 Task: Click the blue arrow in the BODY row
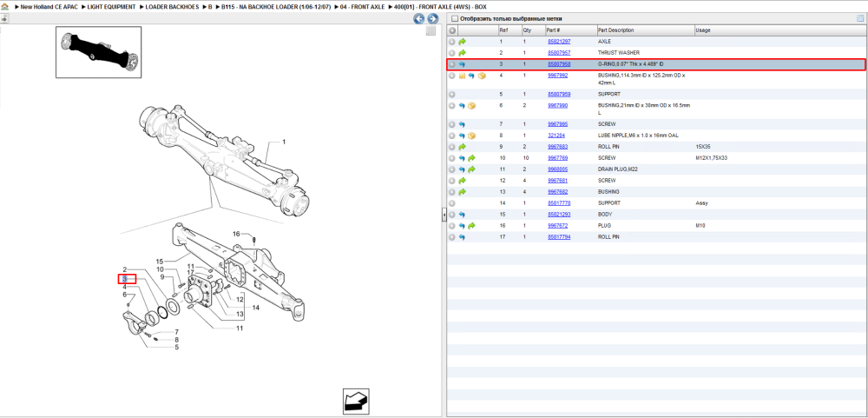(x=462, y=214)
